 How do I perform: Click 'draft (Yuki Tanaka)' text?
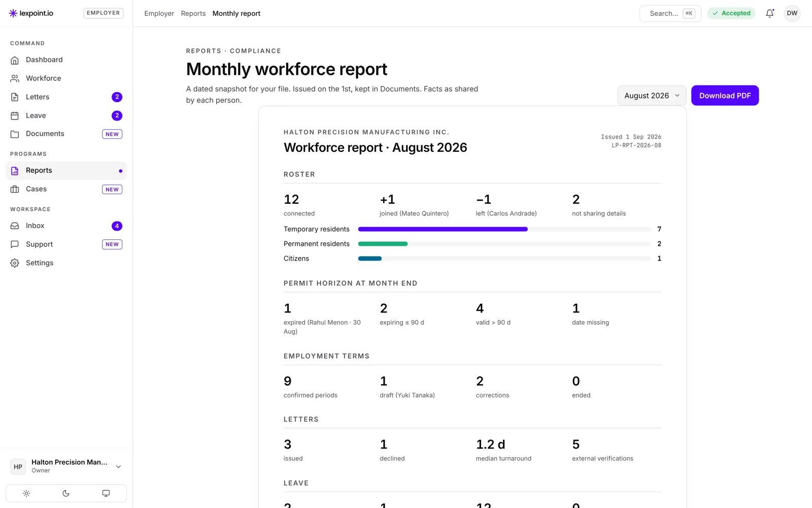[407, 395]
